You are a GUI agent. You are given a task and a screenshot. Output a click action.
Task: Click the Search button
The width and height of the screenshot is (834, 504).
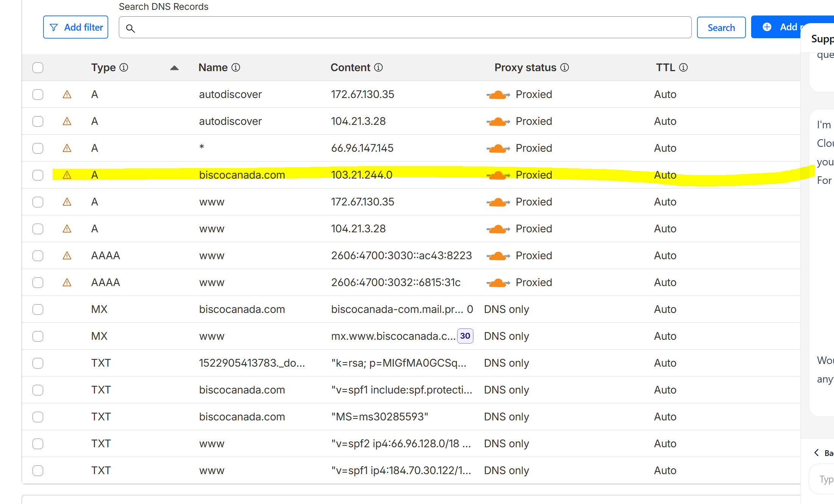[x=721, y=28]
